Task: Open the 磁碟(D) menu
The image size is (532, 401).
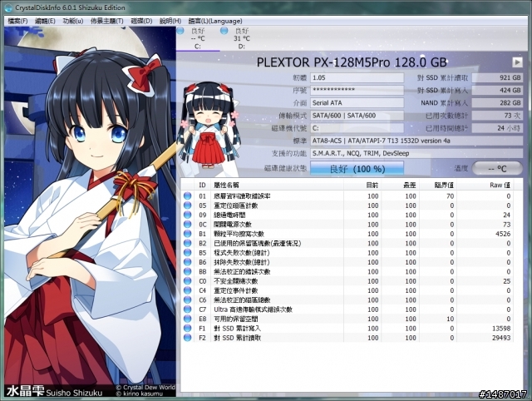Action: (x=141, y=21)
